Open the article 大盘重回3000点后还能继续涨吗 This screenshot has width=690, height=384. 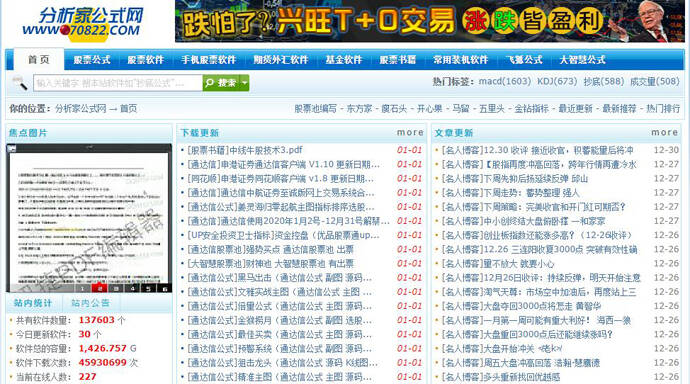click(527, 334)
